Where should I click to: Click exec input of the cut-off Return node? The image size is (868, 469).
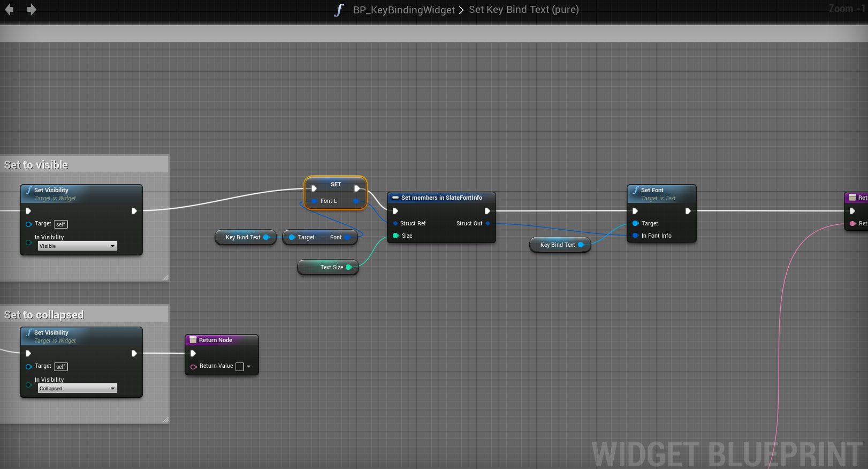coord(852,211)
